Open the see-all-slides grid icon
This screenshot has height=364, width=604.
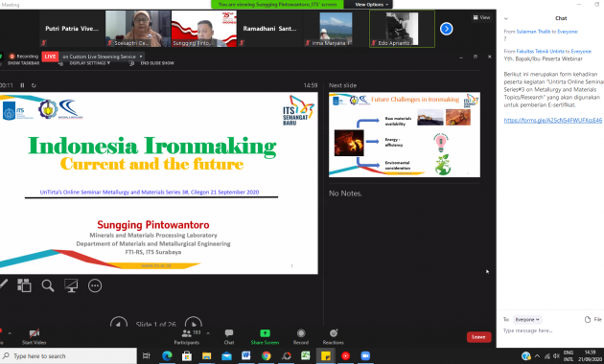[x=24, y=285]
